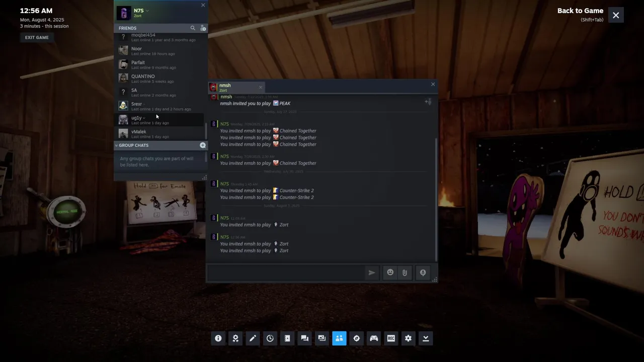Select friend Parfait
The width and height of the screenshot is (644, 362).
pos(160,65)
